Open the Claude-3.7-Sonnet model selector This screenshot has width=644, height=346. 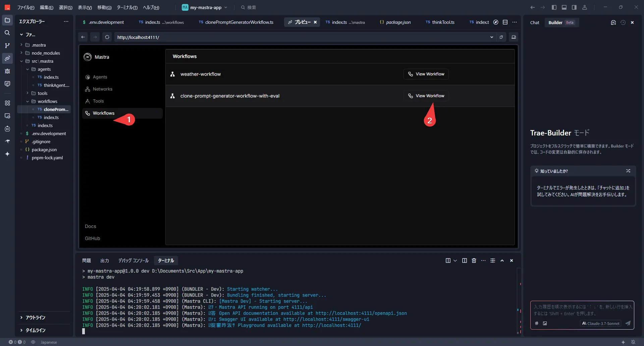(601, 323)
